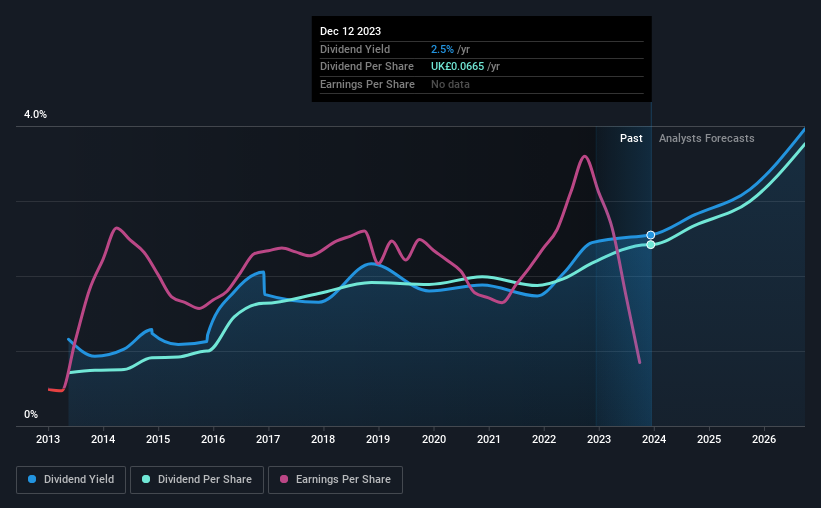Click the 2024 x-axis year label
This screenshot has height=508, width=821.
[654, 439]
